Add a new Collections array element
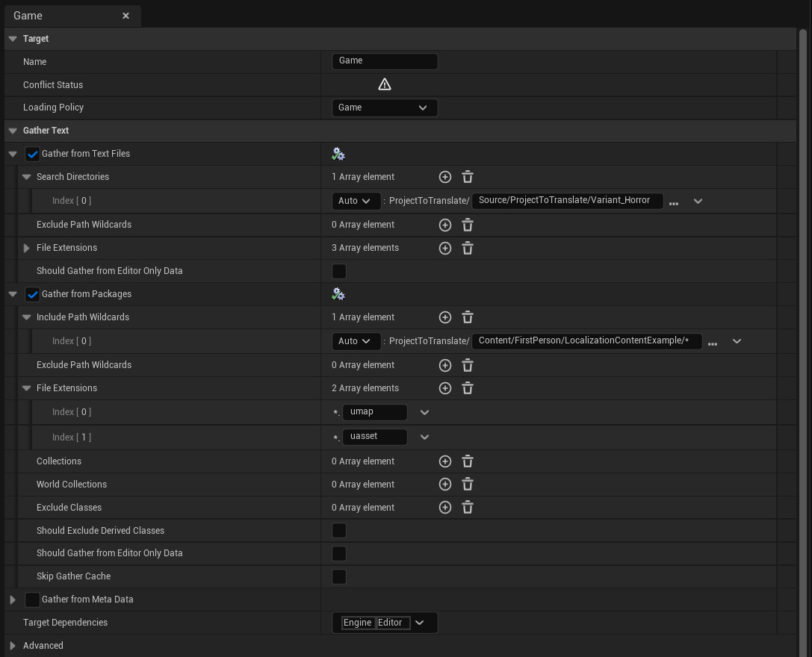This screenshot has height=657, width=812. (444, 461)
